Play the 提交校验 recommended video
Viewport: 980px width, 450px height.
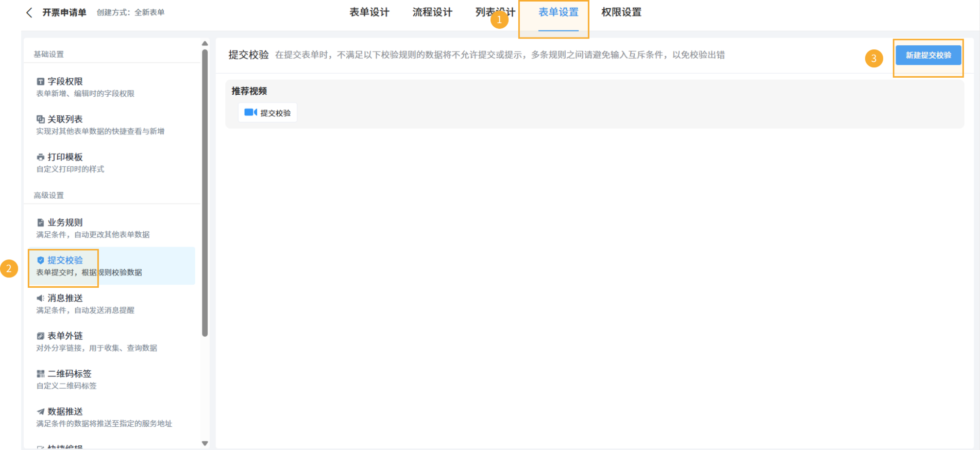pos(267,113)
